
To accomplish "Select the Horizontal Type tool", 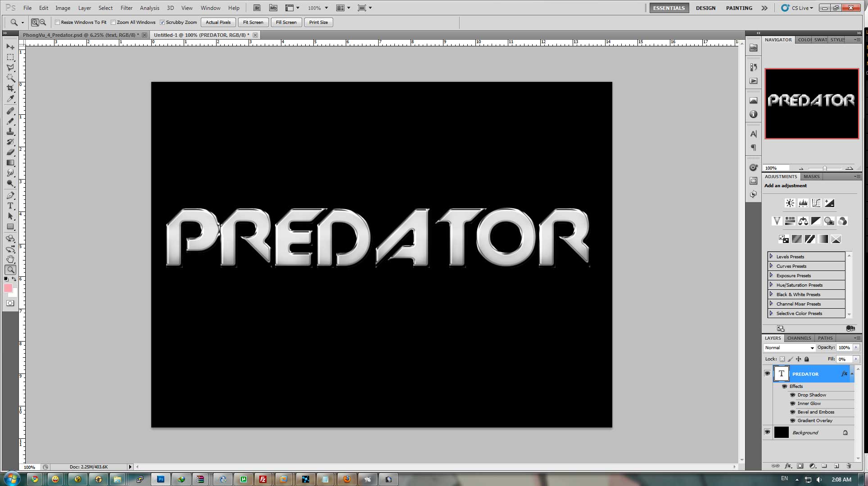I will pos(10,206).
